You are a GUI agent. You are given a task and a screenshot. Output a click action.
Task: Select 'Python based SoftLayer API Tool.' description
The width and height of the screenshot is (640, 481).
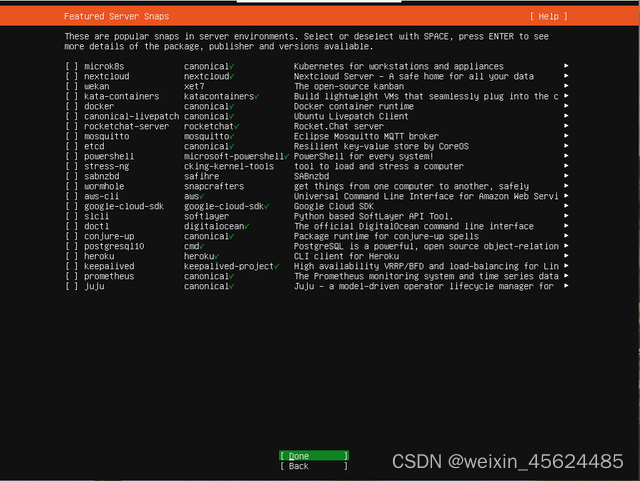(x=373, y=216)
